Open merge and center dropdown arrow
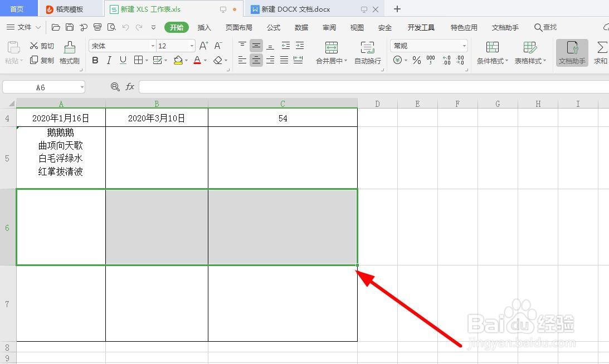609x364 pixels. coord(345,61)
